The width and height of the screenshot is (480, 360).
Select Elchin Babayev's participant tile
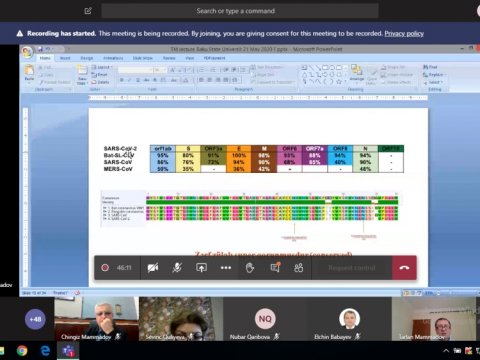(349, 319)
